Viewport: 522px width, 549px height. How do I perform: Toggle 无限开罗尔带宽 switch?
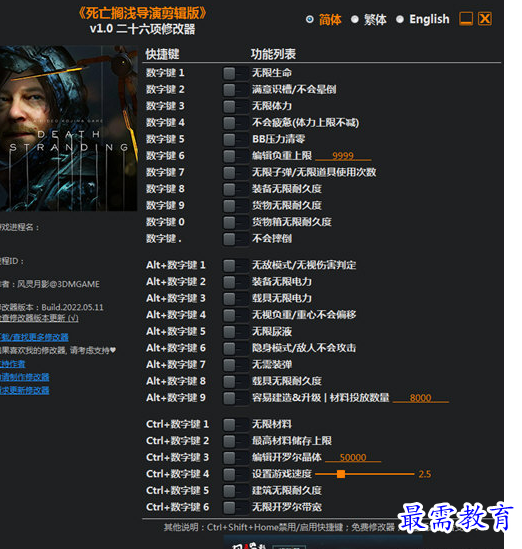coord(235,507)
